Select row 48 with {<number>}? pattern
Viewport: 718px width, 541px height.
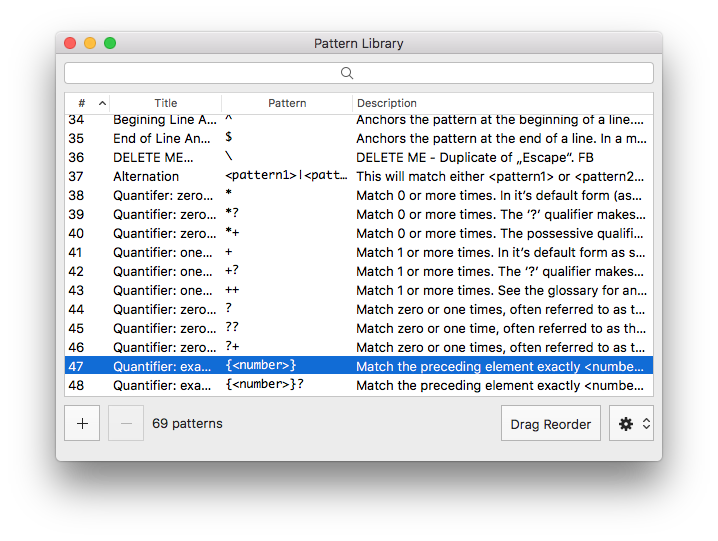click(359, 385)
